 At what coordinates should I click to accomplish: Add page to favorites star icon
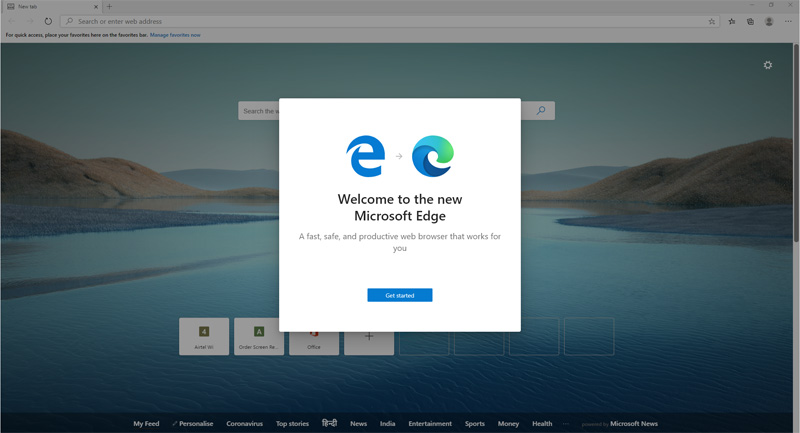click(711, 21)
